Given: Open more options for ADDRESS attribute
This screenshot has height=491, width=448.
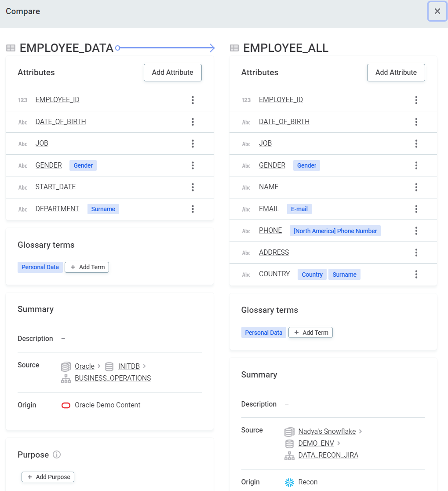Looking at the screenshot, I should [x=416, y=253].
